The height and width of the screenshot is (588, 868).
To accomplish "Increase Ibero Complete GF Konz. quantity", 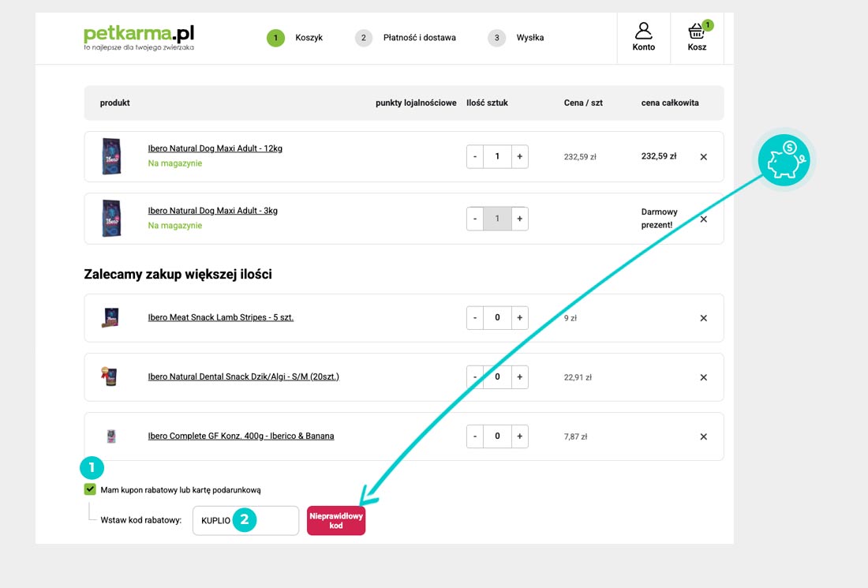I will click(x=519, y=436).
